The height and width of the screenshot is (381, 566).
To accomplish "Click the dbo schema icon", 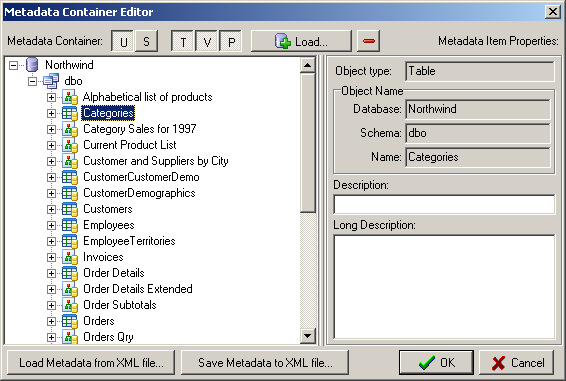I will [51, 81].
